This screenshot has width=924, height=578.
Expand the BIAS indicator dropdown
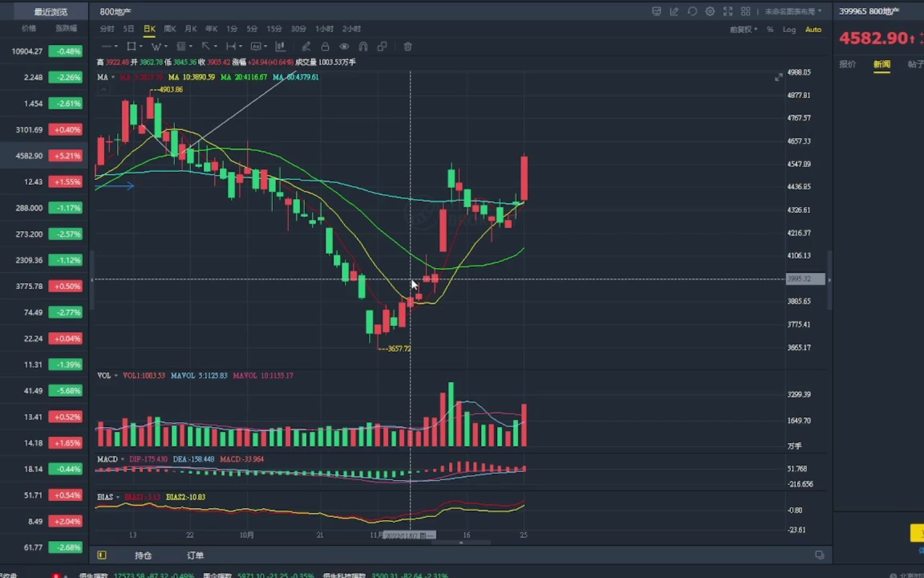point(118,497)
